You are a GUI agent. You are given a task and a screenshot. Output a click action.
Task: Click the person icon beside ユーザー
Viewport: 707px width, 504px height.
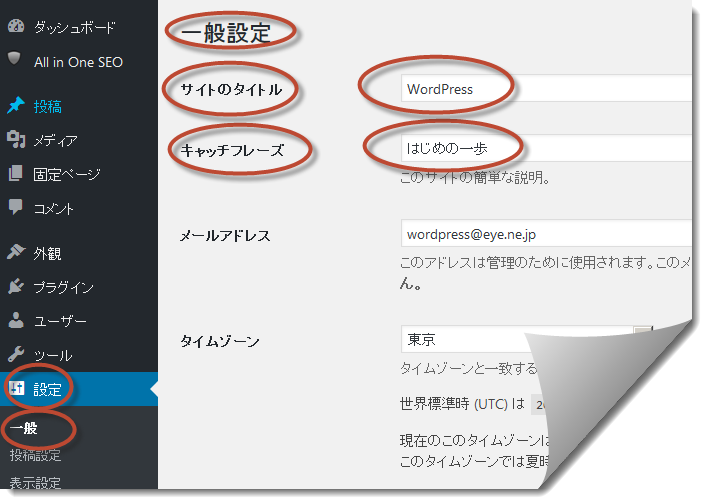16,320
